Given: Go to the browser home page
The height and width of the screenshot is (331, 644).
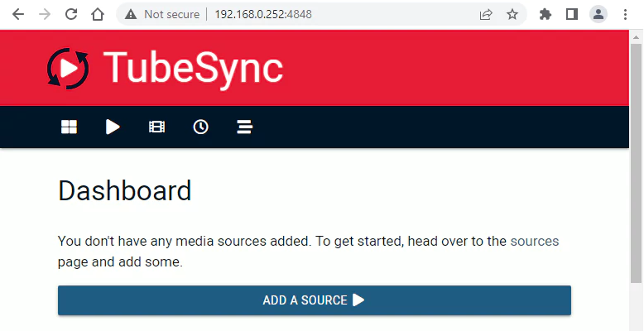Looking at the screenshot, I should click(98, 14).
